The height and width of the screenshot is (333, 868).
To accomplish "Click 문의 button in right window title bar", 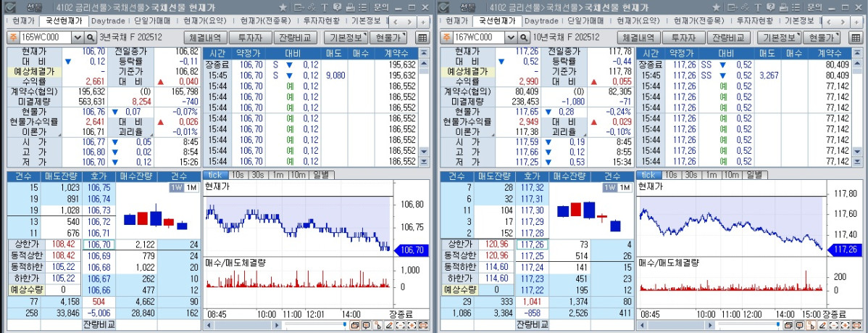I will (x=815, y=7).
